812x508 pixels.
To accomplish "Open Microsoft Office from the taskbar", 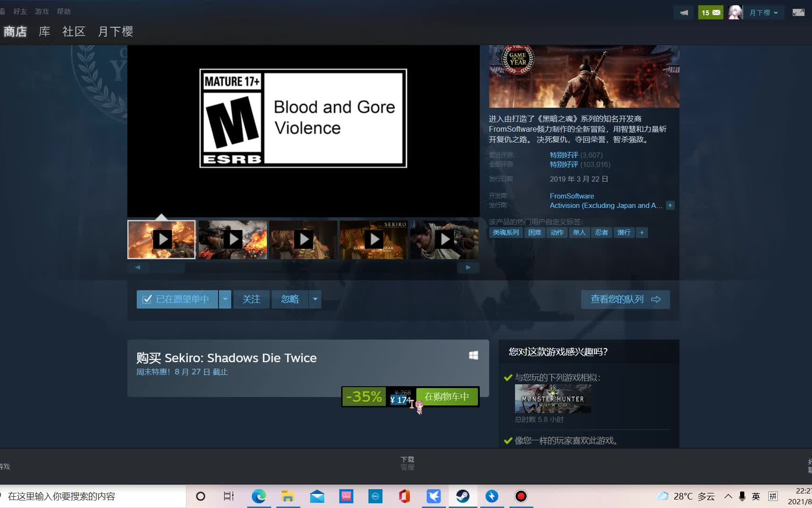I will pyautogui.click(x=405, y=496).
